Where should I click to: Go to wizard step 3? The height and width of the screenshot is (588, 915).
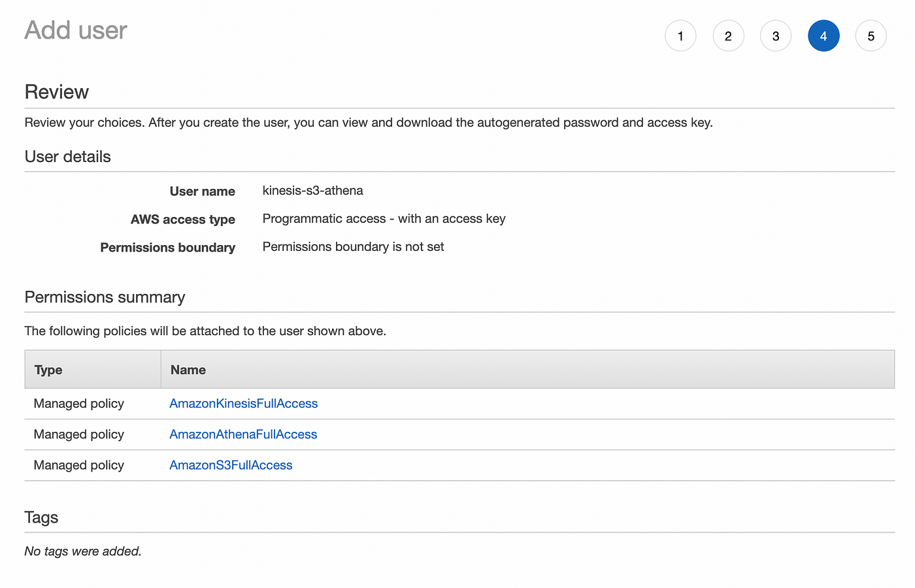pos(776,36)
